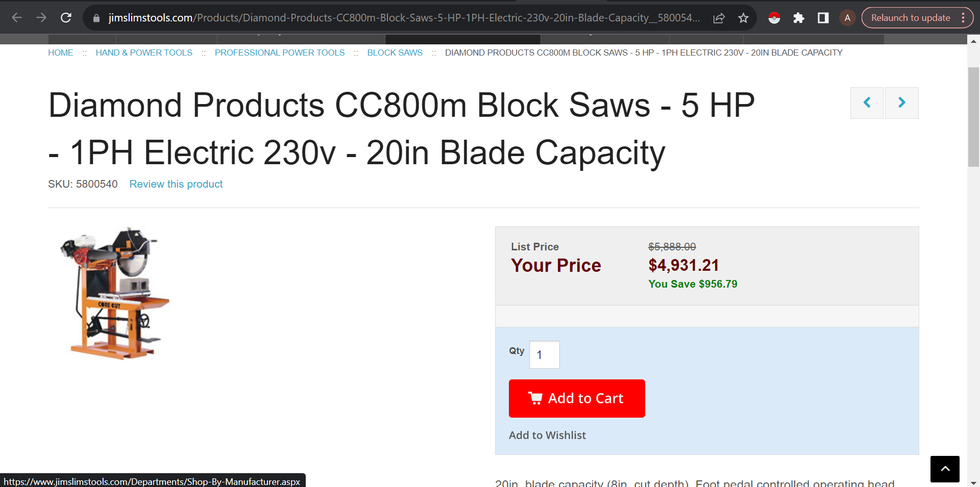
Task: Open the BLOCK SAWS breadcrumb category
Action: 395,52
